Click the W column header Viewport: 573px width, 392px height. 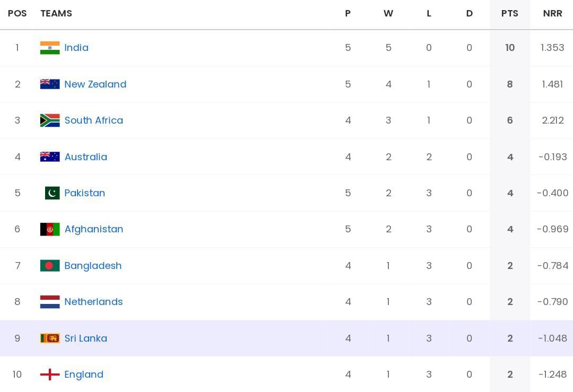(388, 13)
